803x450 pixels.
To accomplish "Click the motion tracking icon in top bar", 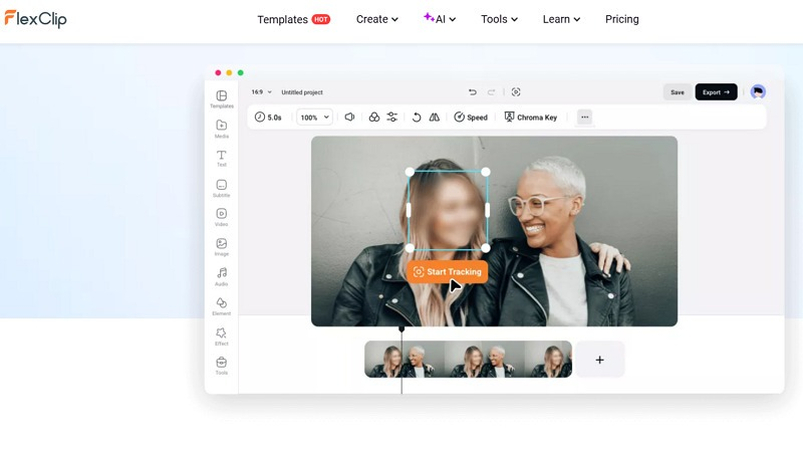I will click(516, 92).
